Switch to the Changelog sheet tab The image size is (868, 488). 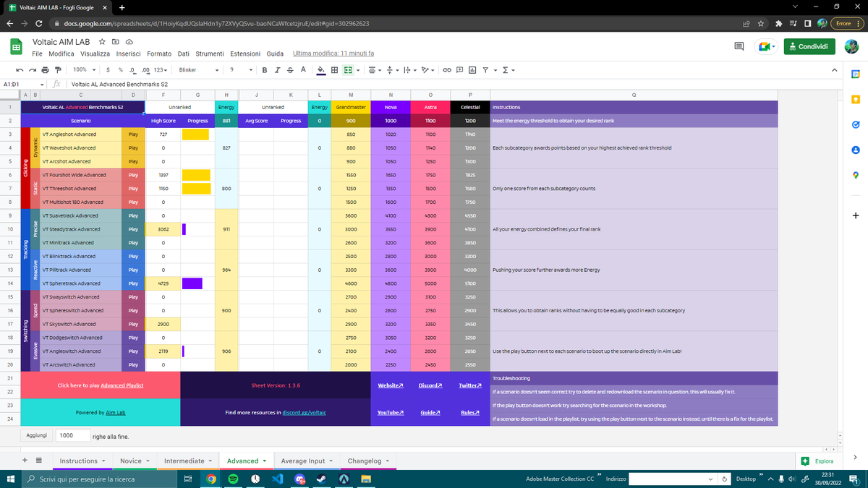[x=369, y=461]
